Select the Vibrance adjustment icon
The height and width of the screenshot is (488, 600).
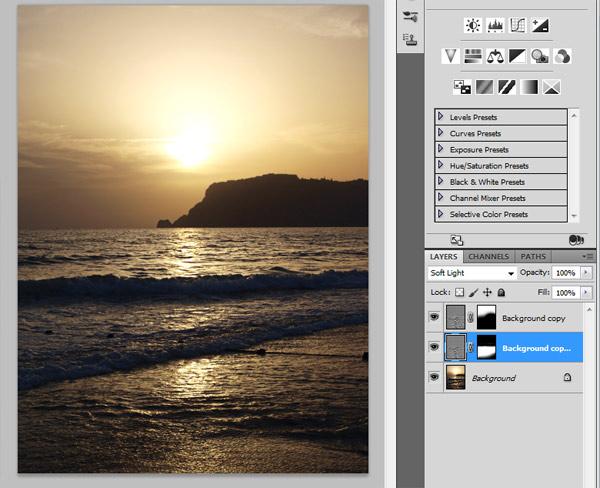click(x=450, y=56)
